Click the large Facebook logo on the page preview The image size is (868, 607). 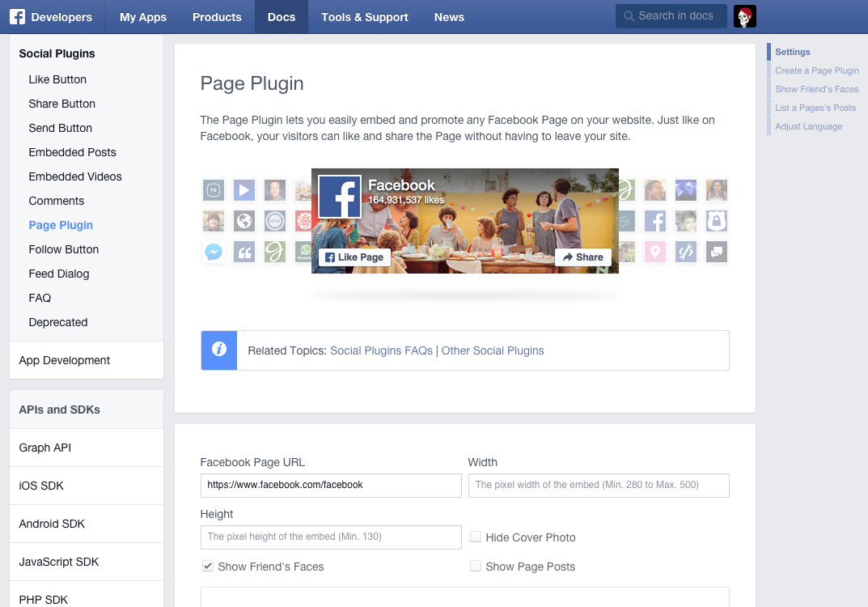pyautogui.click(x=340, y=197)
